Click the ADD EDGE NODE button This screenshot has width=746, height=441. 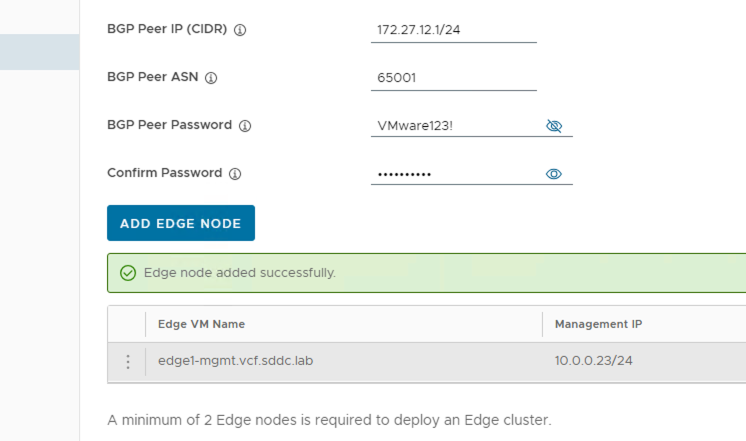tap(181, 223)
